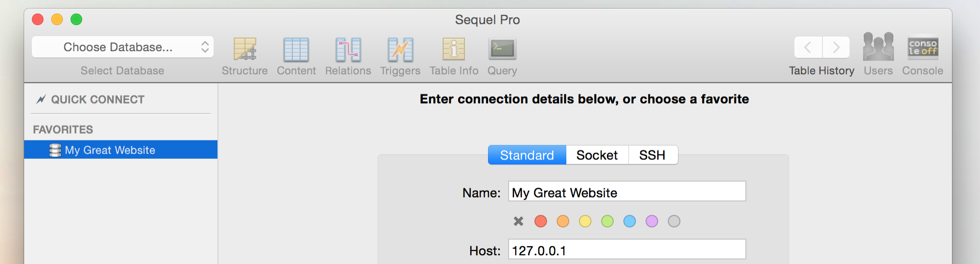The image size is (980, 264).
Task: Select My Great Website favorite
Action: point(121,150)
